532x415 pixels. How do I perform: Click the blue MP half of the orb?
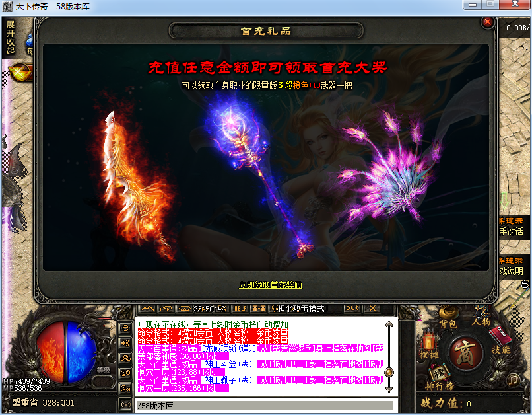(x=81, y=352)
